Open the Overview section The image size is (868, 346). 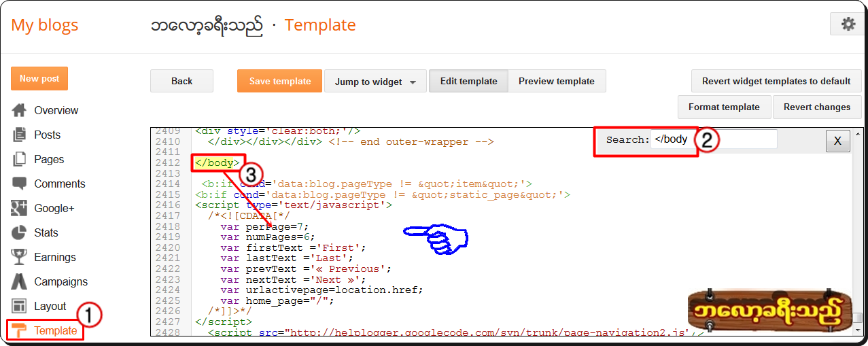pyautogui.click(x=56, y=110)
